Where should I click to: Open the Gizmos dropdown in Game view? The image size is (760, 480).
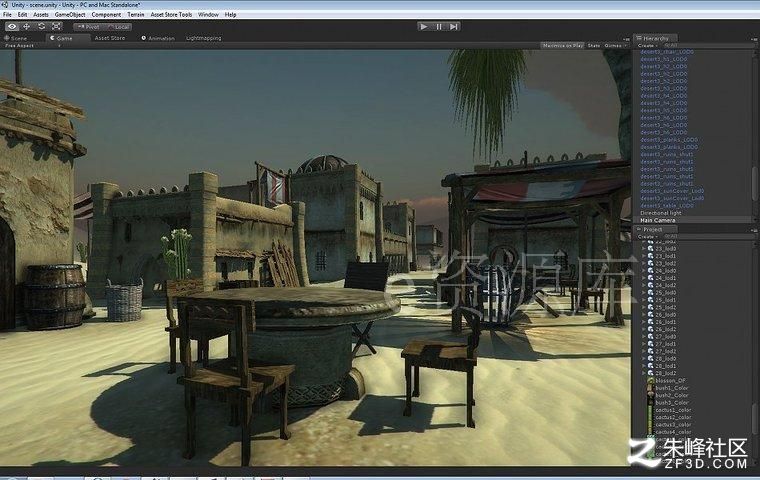point(615,45)
